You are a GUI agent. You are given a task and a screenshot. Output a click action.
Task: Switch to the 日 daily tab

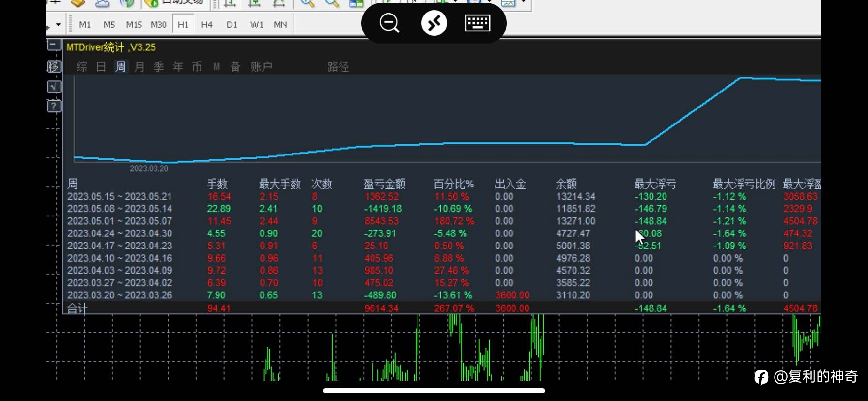101,66
